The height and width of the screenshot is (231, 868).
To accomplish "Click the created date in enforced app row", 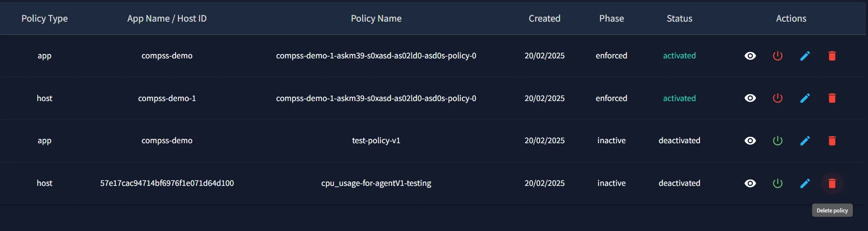I will click(x=545, y=56).
